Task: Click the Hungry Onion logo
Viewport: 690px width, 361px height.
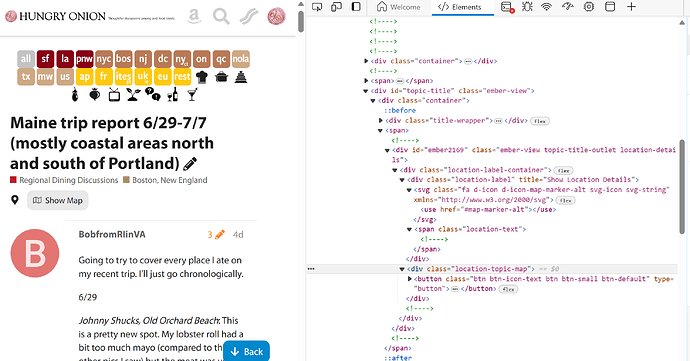Action: click(55, 16)
